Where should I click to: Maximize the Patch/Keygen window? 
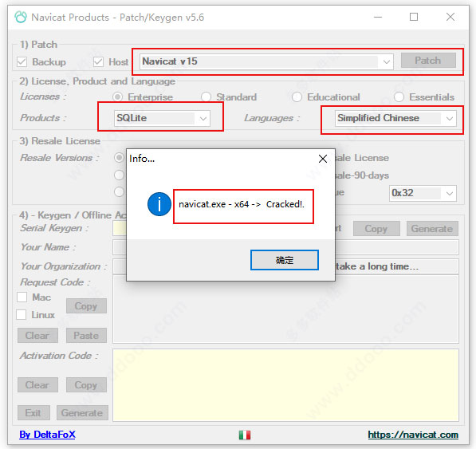click(x=414, y=17)
